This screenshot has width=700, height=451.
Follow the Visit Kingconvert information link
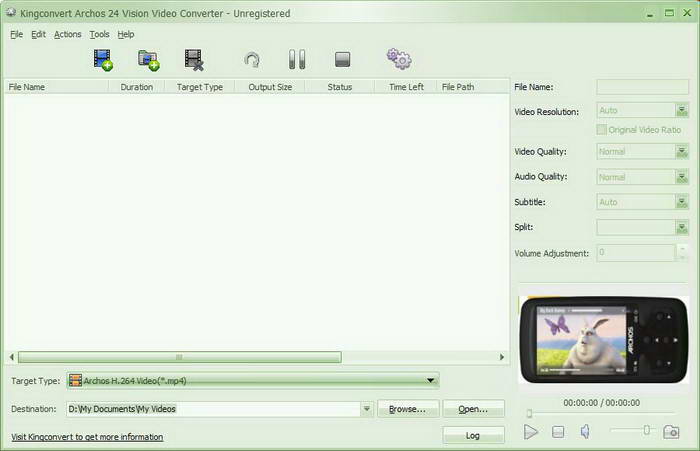tap(86, 437)
